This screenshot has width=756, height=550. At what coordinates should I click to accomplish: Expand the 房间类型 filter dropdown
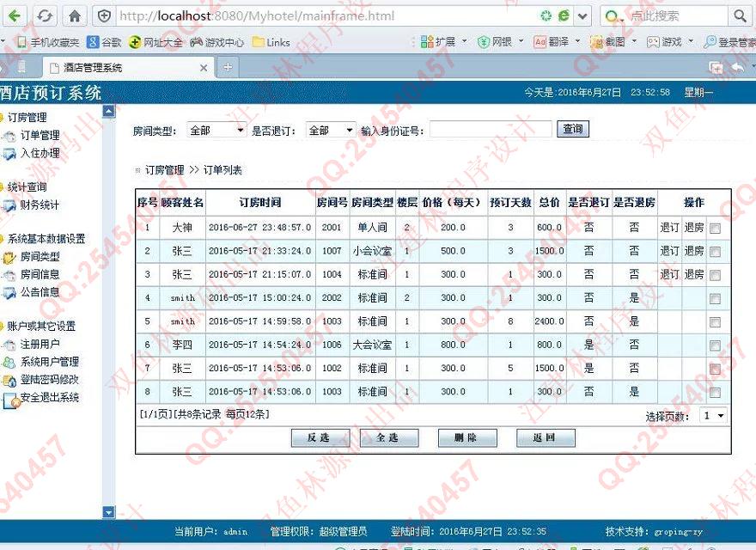pyautogui.click(x=216, y=131)
